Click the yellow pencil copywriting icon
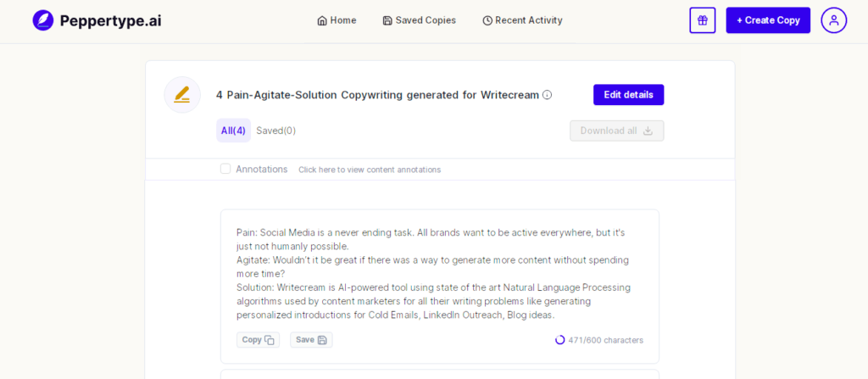Image resolution: width=868 pixels, height=379 pixels. tap(182, 95)
